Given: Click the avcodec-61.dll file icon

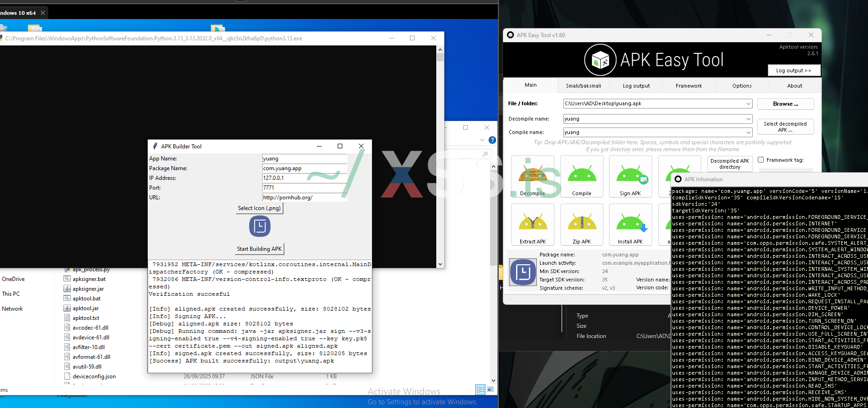Looking at the screenshot, I should pyautogui.click(x=67, y=328).
